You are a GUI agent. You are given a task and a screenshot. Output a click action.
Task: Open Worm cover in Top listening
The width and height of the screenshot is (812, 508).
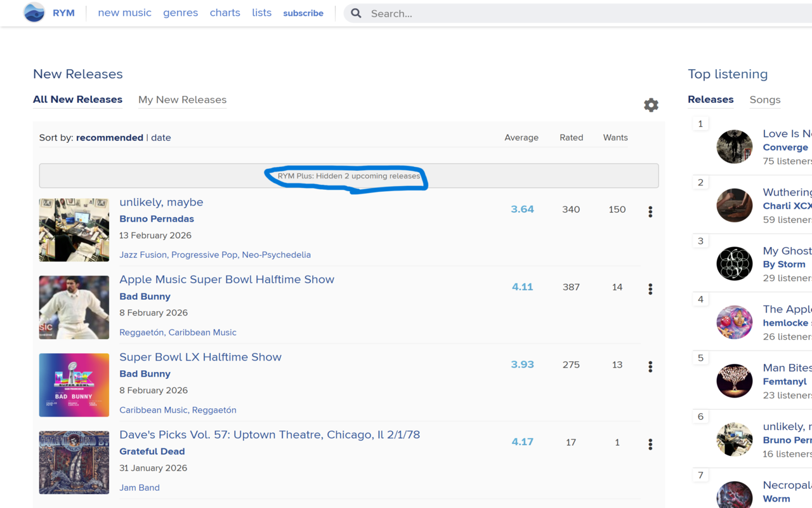coord(735,495)
